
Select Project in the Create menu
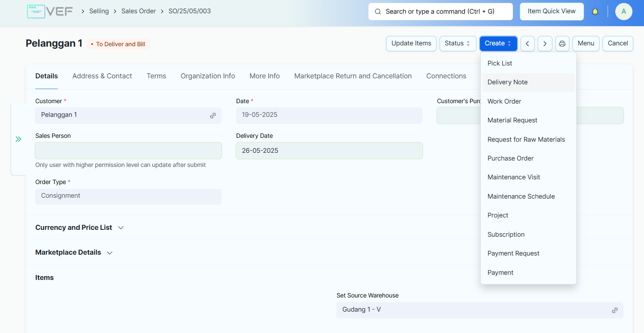click(528, 215)
